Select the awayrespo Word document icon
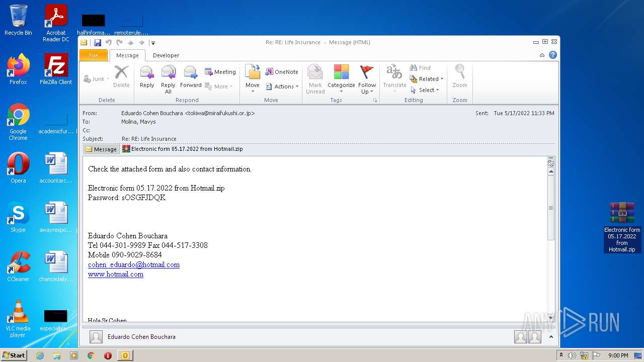The width and height of the screenshot is (644, 362). click(56, 217)
